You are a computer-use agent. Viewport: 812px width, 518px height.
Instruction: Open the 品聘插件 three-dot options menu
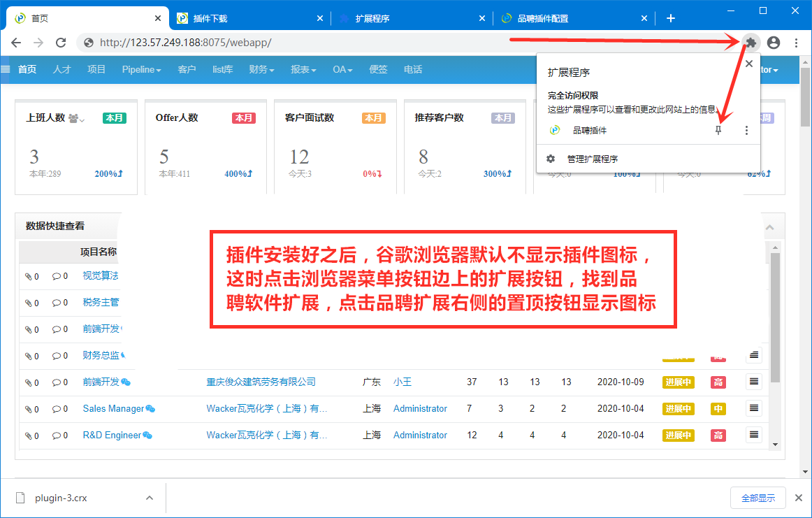coord(746,129)
